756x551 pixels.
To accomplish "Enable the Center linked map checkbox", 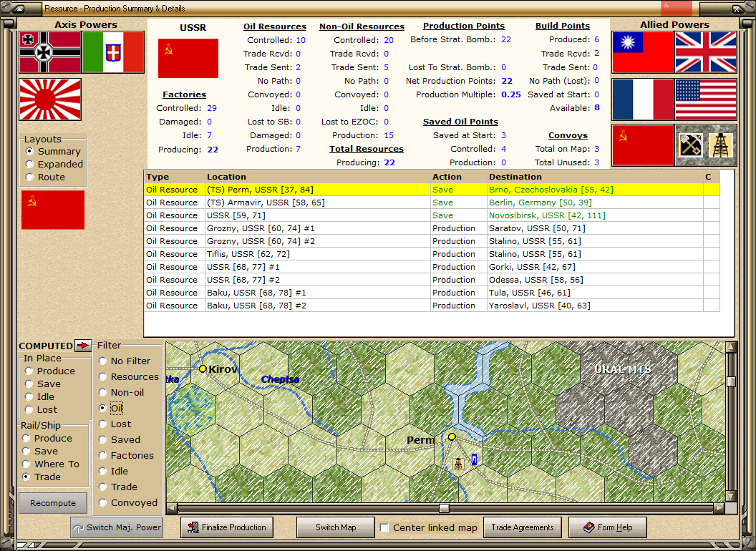I will click(x=384, y=528).
